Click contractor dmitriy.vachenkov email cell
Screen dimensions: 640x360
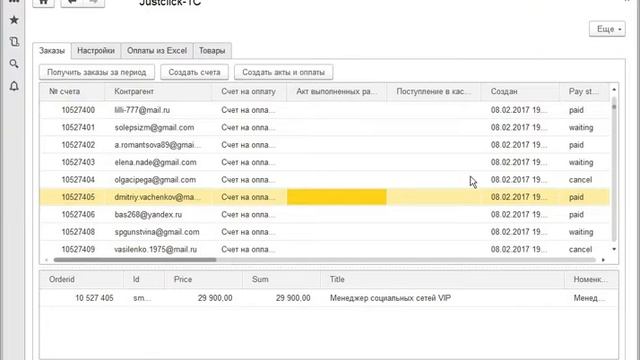[x=158, y=197]
